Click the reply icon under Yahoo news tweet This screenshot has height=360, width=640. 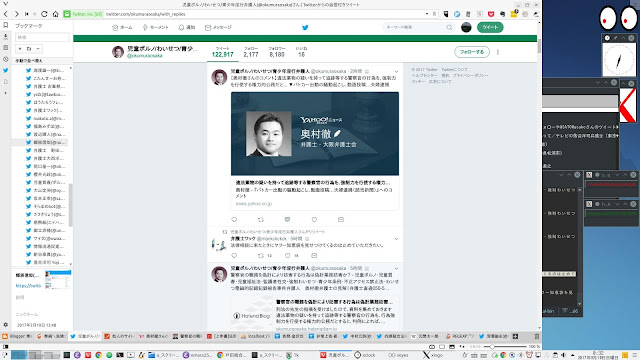234,220
